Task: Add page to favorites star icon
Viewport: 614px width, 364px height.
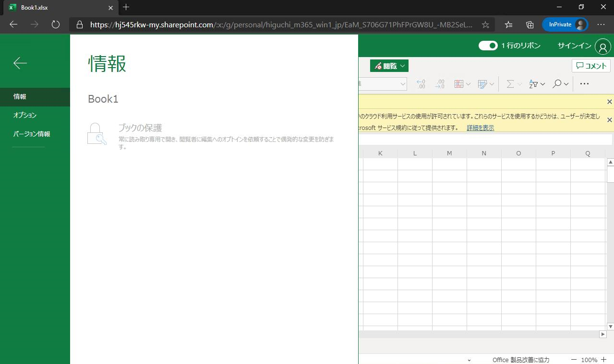Action: [x=485, y=24]
